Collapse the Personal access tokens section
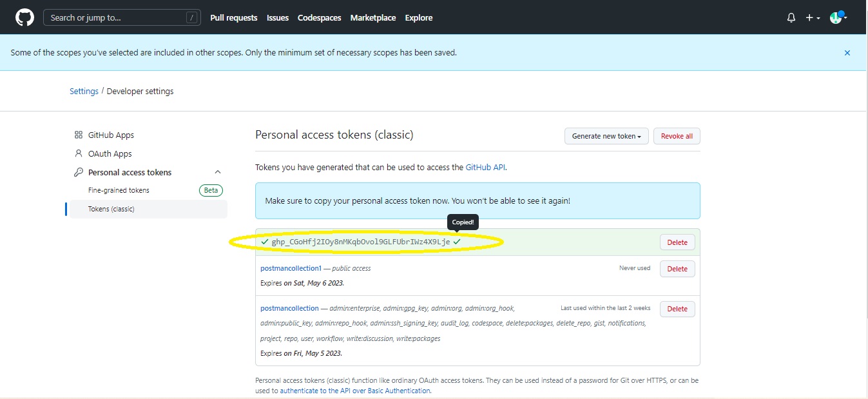Screen dimensions: 868x399 pos(218,172)
